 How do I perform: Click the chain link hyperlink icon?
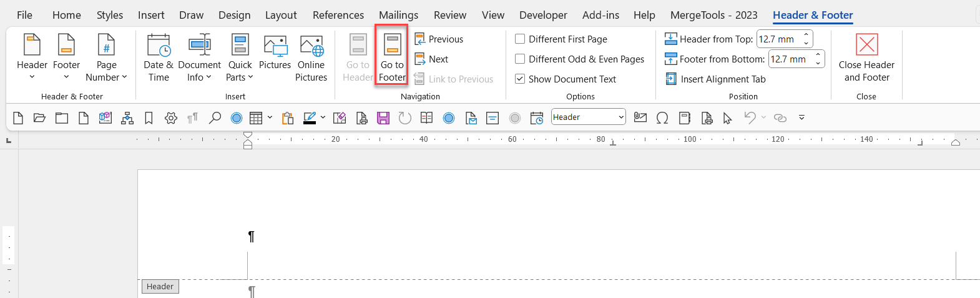pyautogui.click(x=780, y=117)
